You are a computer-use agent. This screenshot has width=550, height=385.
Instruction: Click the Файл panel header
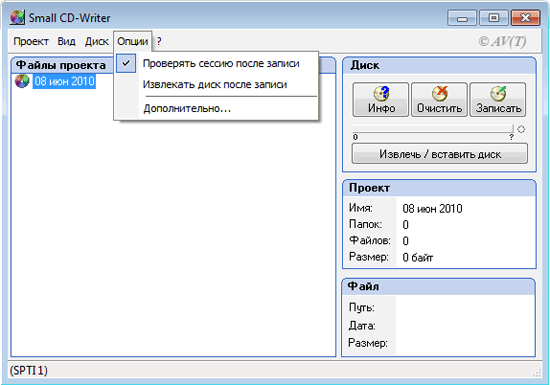pos(438,286)
